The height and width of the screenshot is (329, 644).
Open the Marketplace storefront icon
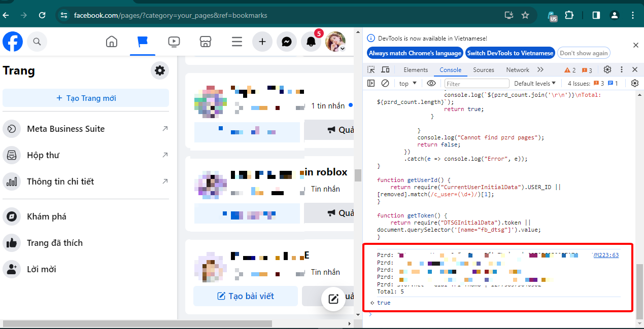[x=205, y=42]
